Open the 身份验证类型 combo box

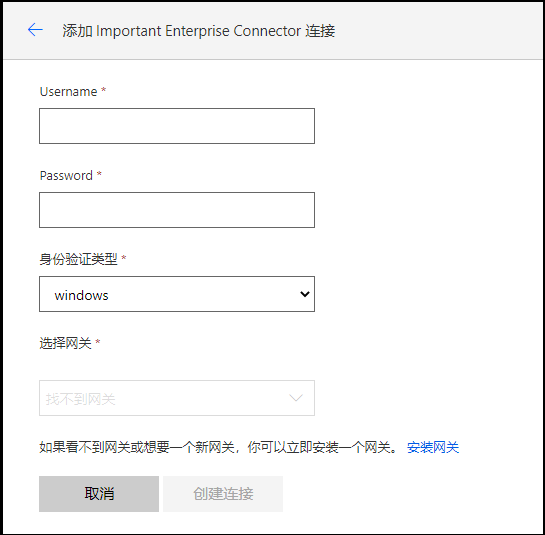click(177, 294)
